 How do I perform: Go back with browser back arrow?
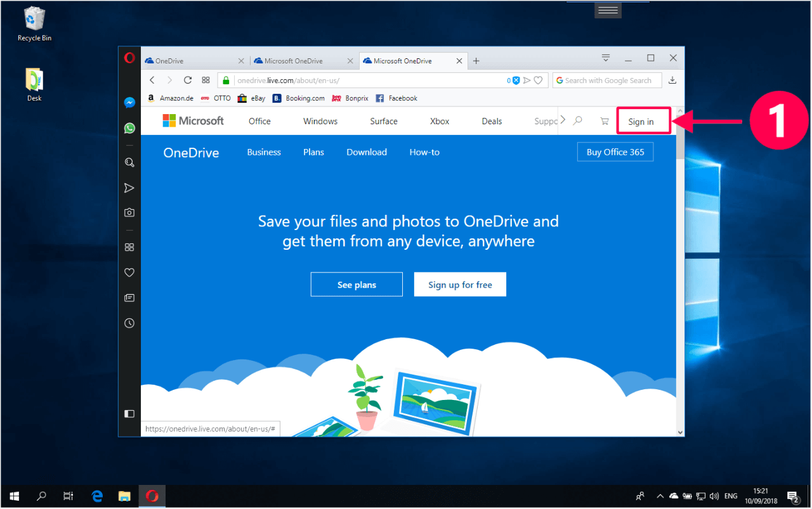coord(152,80)
